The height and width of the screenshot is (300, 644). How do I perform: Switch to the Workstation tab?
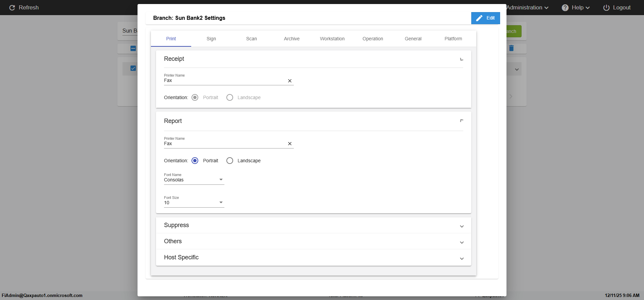click(x=332, y=39)
